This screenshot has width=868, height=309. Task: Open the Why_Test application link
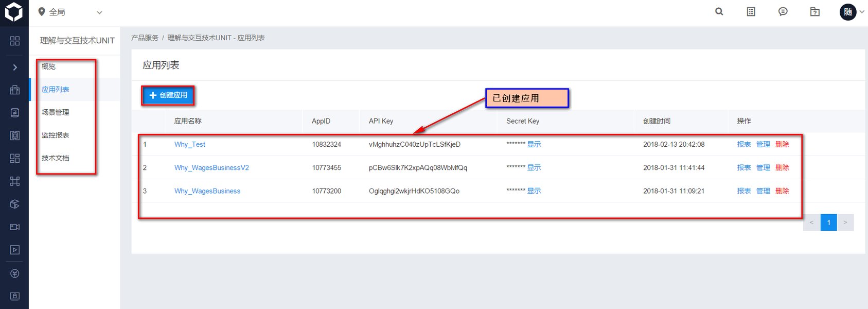190,144
